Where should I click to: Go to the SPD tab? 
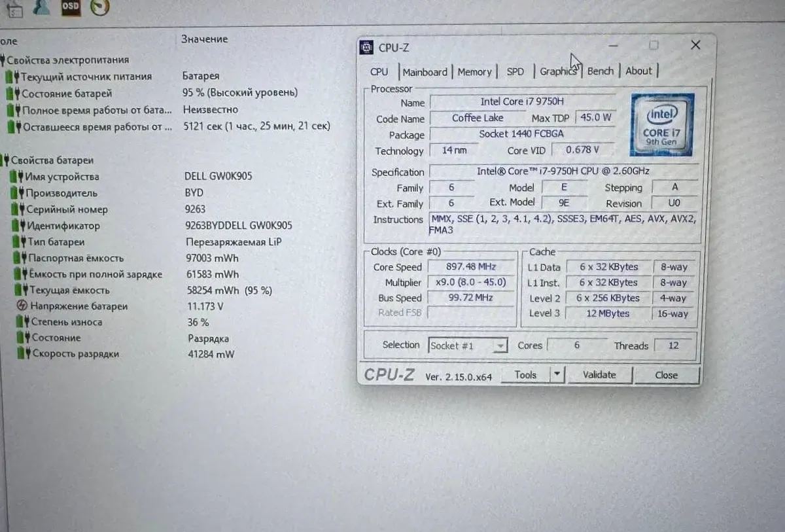pos(515,72)
